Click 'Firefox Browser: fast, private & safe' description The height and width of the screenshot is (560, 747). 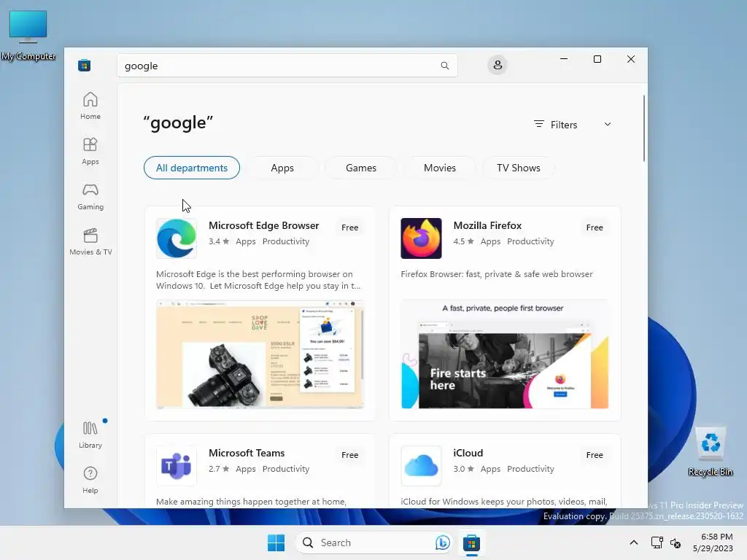click(496, 274)
